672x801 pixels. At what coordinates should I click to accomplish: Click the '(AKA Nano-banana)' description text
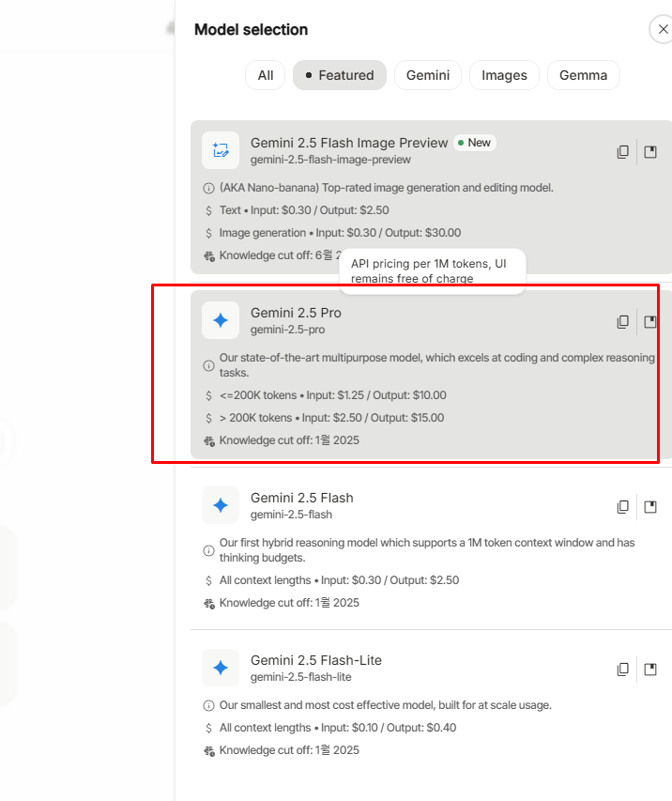pos(386,188)
